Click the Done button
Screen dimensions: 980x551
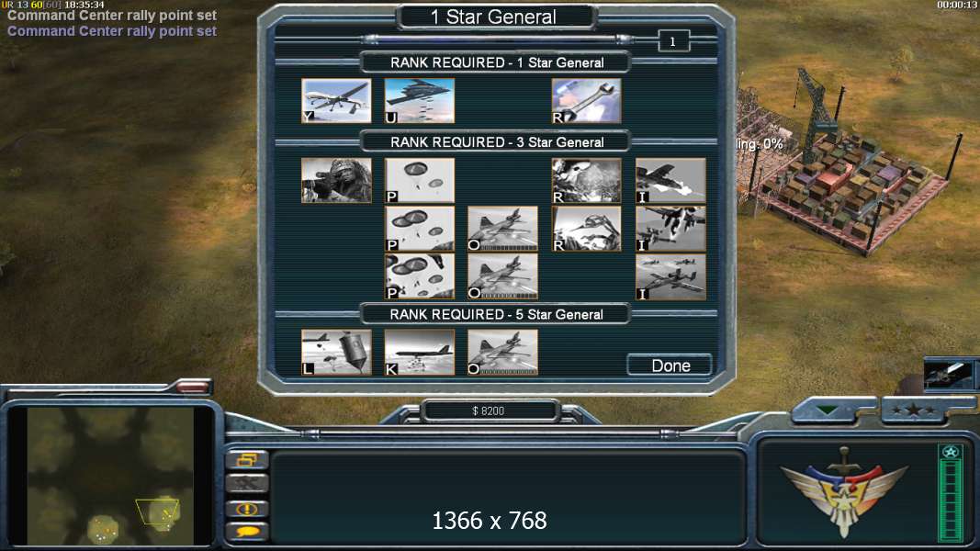(670, 365)
